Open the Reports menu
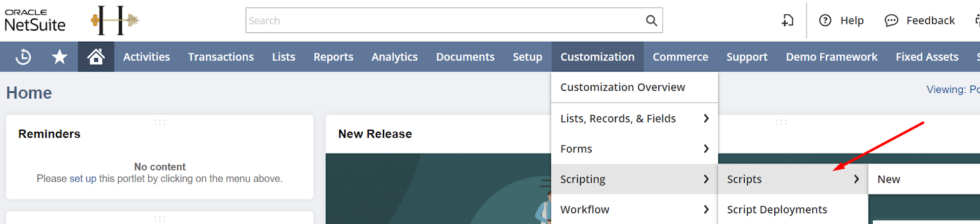This screenshot has width=980, height=224. click(x=333, y=57)
